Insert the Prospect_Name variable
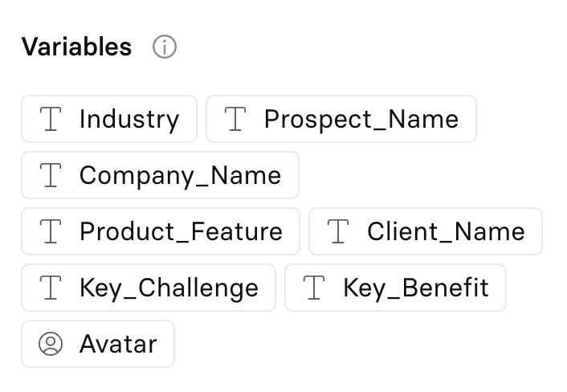 (361, 119)
